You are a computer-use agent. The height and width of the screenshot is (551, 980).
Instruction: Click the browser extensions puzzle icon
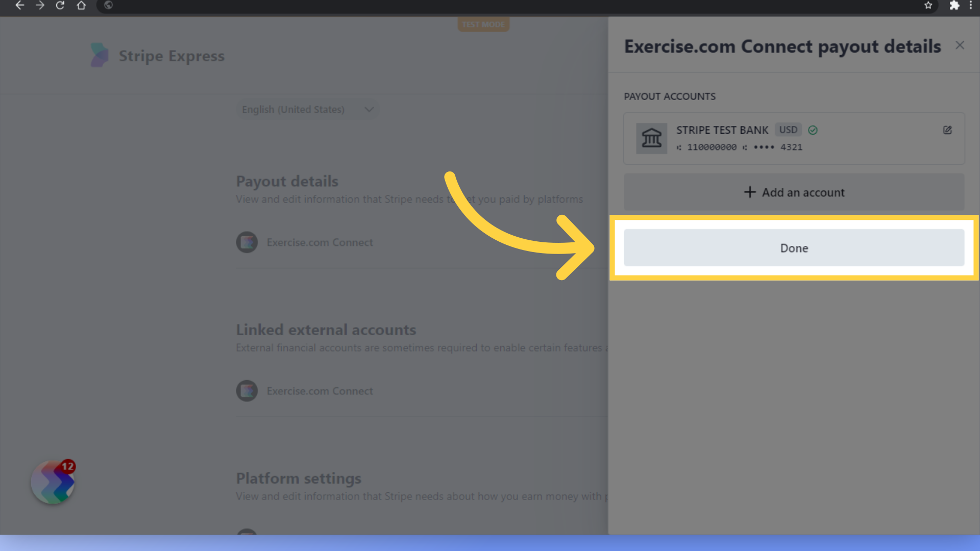[x=954, y=6]
